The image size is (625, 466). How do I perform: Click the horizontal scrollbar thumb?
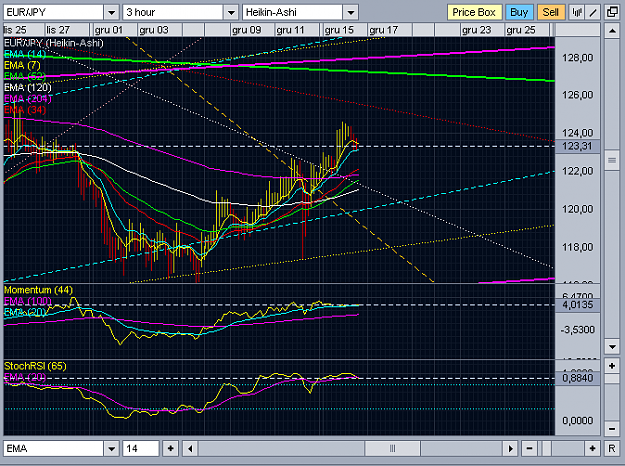tap(392, 449)
